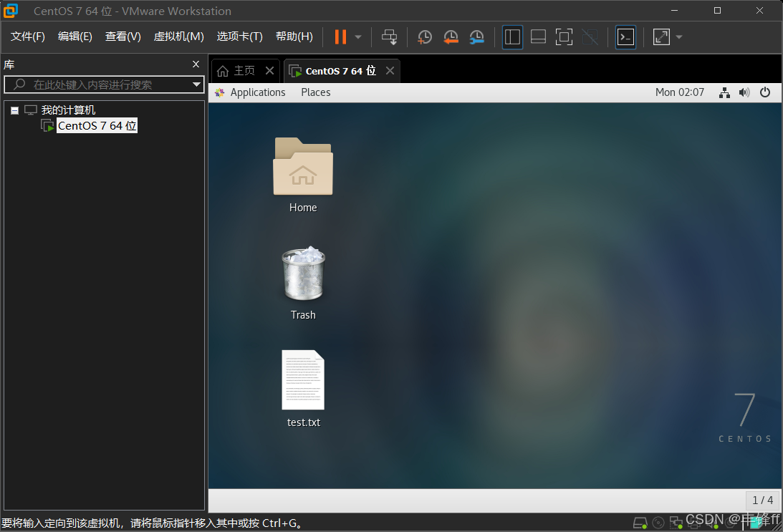The width and height of the screenshot is (783, 532).
Task: Switch to the 主页 home tab
Action: point(236,71)
